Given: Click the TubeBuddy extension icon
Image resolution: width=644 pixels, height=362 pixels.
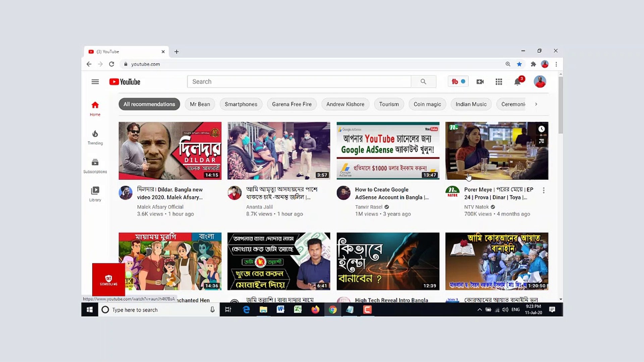Looking at the screenshot, I should 458,81.
